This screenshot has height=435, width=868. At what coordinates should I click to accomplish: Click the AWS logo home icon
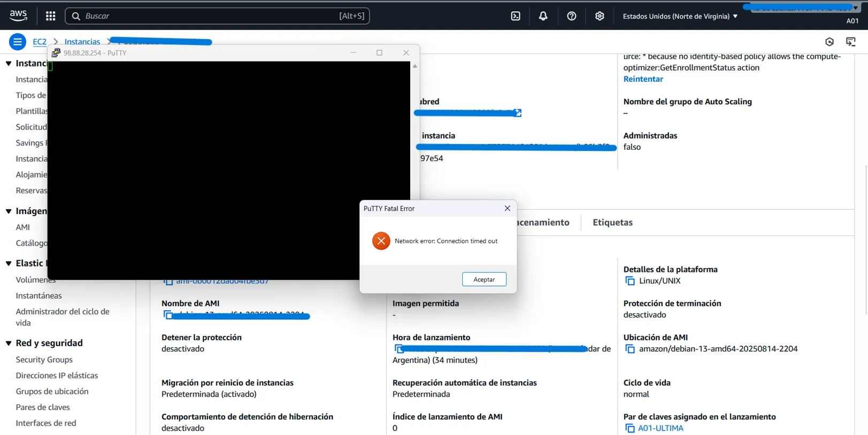19,16
